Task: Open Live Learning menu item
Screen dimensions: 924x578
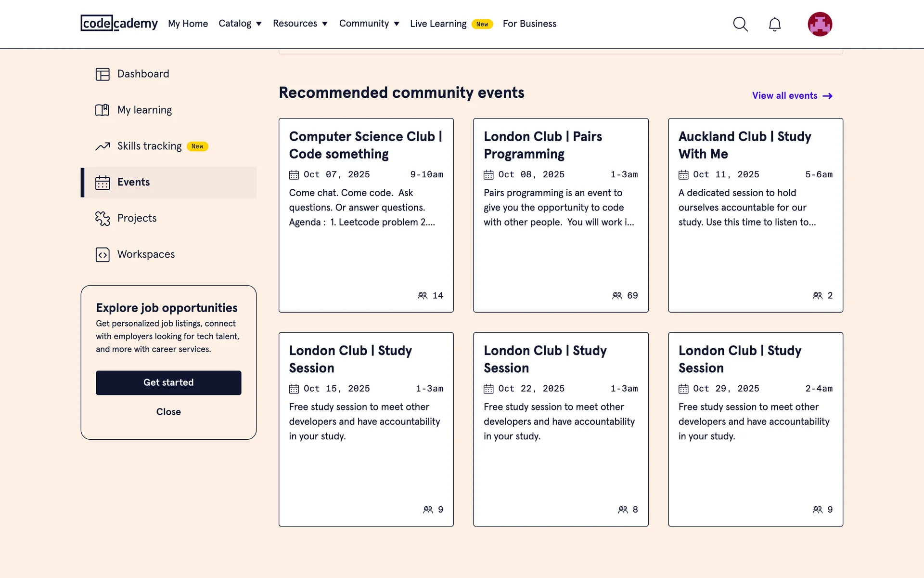Action: point(438,24)
